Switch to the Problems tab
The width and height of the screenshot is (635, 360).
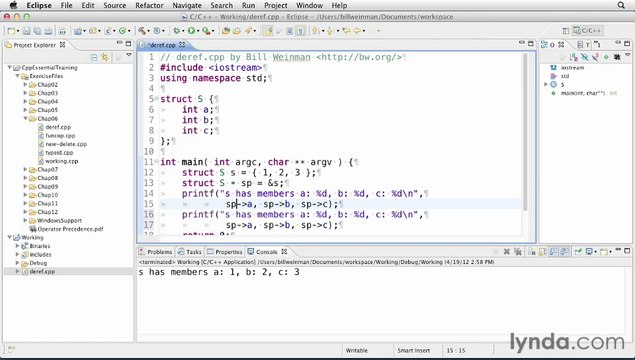click(156, 252)
